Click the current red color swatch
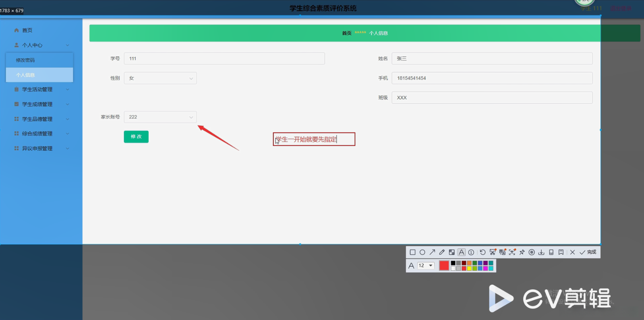 coord(444,266)
